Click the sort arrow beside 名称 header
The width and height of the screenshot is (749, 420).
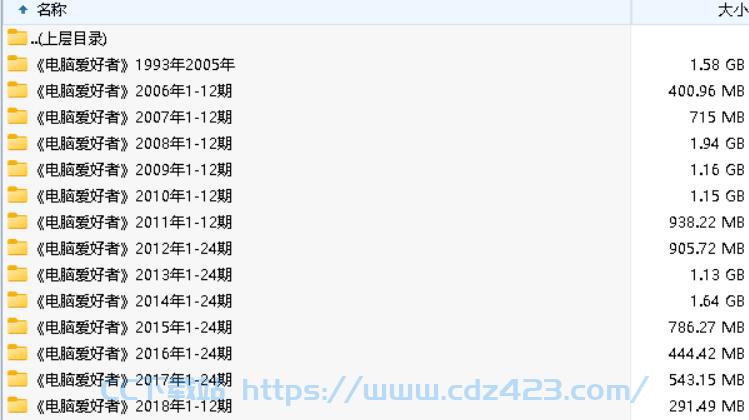point(23,10)
